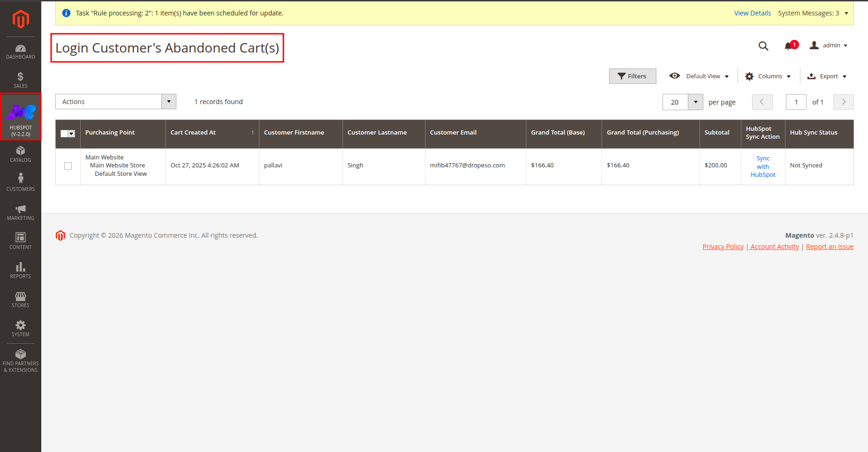Screen dimensions: 868x452
Task: Tick the checkbox for pallavi's cart row
Action: coord(68,166)
